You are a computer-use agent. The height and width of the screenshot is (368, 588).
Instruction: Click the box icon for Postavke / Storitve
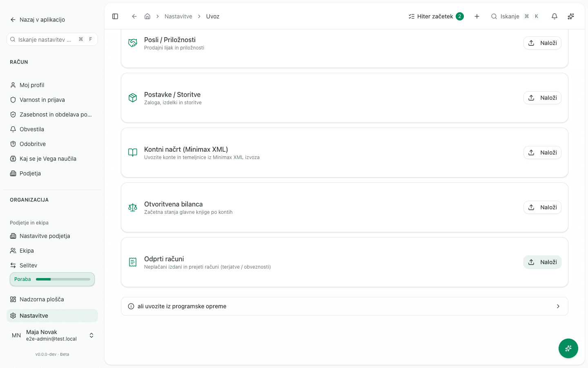pyautogui.click(x=133, y=98)
